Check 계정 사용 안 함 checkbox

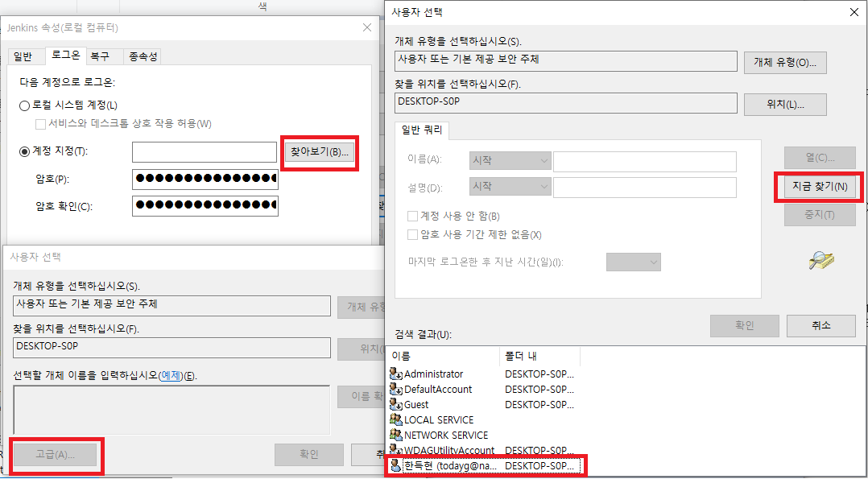point(412,216)
